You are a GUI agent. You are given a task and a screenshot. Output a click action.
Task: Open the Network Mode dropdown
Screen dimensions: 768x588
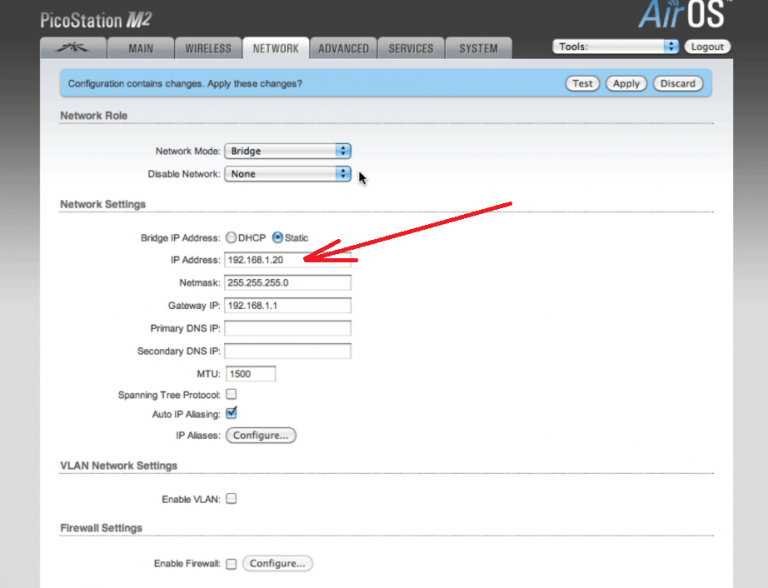[x=288, y=151]
